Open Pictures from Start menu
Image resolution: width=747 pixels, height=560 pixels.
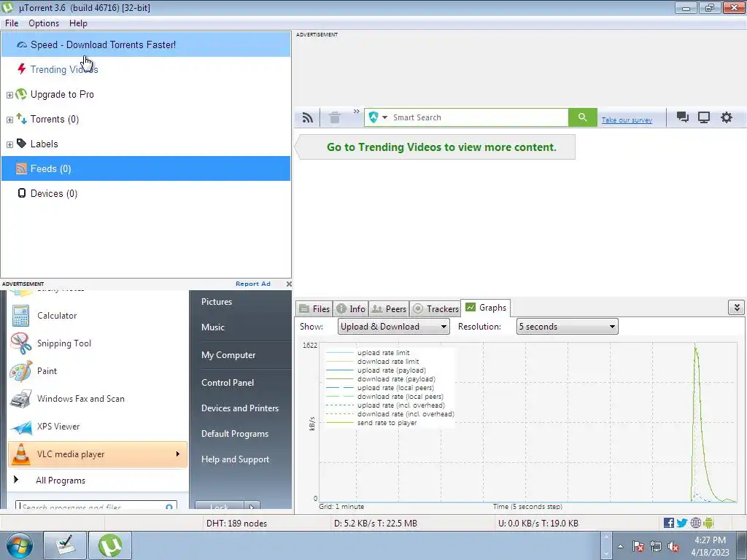[216, 302]
